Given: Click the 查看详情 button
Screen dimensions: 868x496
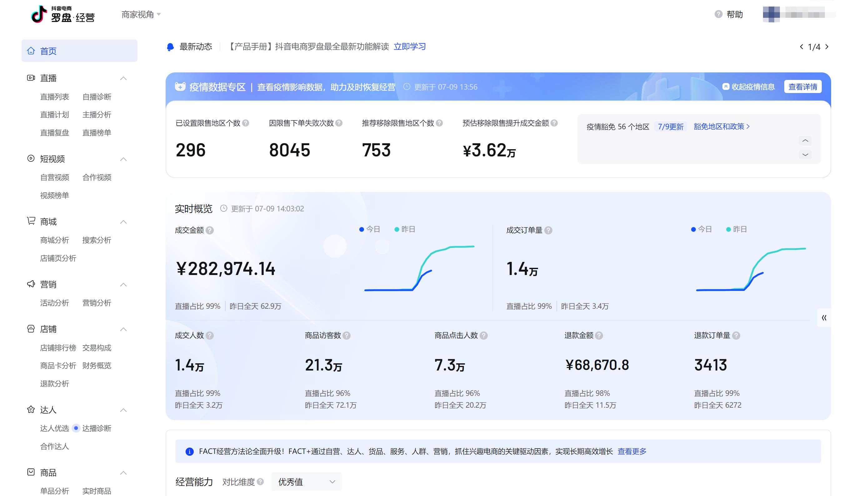Looking at the screenshot, I should click(x=803, y=86).
